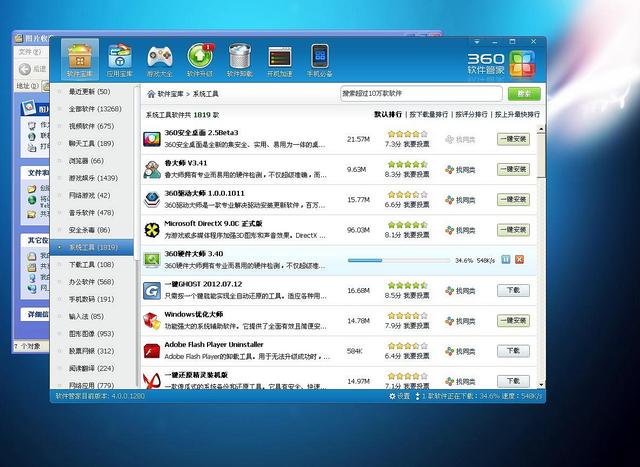Screen dimensions: 640x467
Task: Click the Adobe Flash Player Uninstaller icon
Action: pyautogui.click(x=152, y=351)
